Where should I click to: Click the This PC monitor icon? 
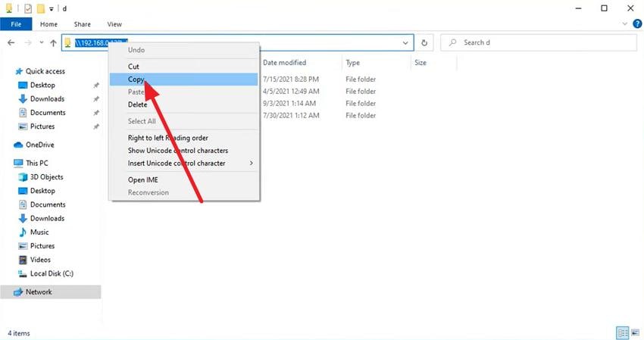[x=18, y=163]
